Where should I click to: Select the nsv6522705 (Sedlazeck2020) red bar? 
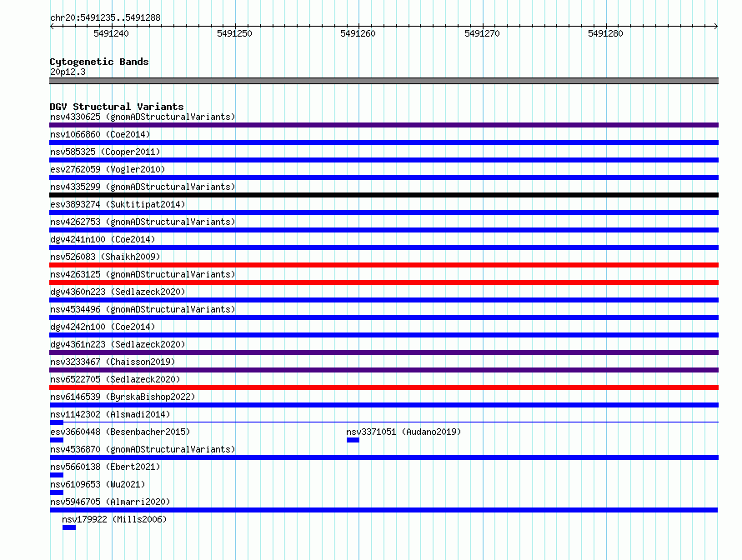click(x=384, y=387)
